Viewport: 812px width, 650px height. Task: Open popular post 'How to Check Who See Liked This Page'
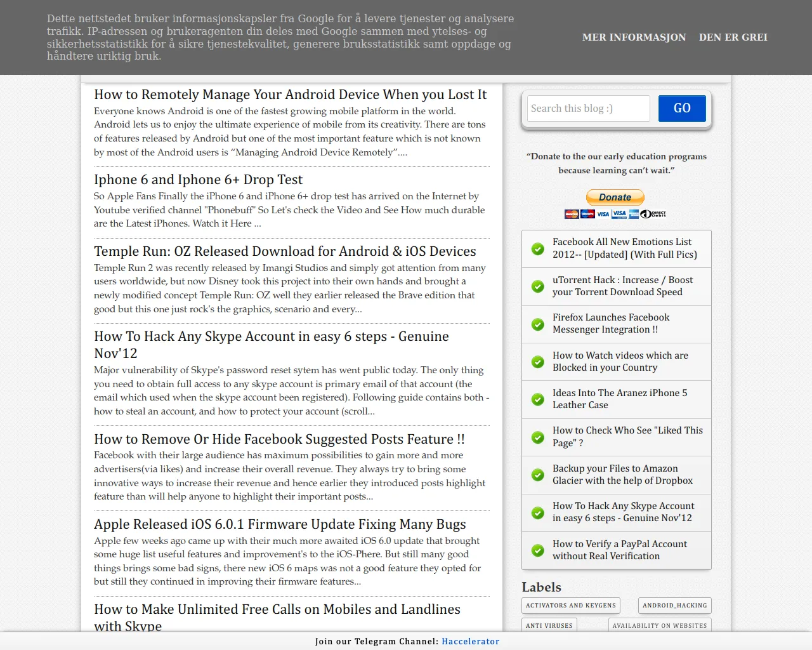click(x=627, y=437)
